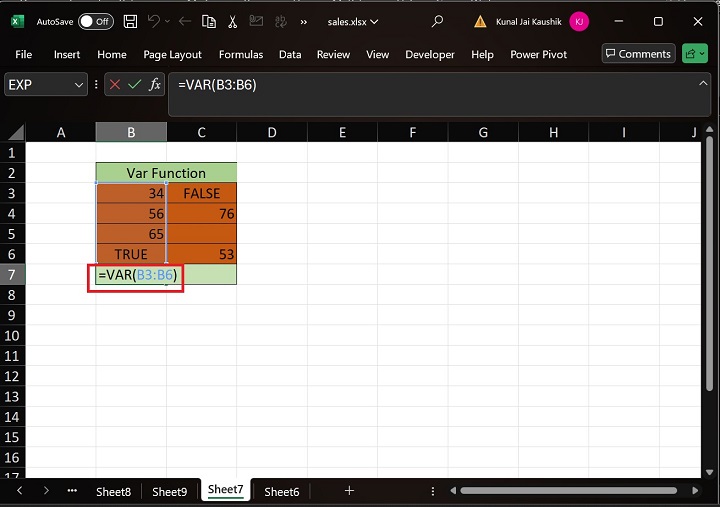
Task: Show hidden sheets via ellipsis button
Action: point(72,490)
